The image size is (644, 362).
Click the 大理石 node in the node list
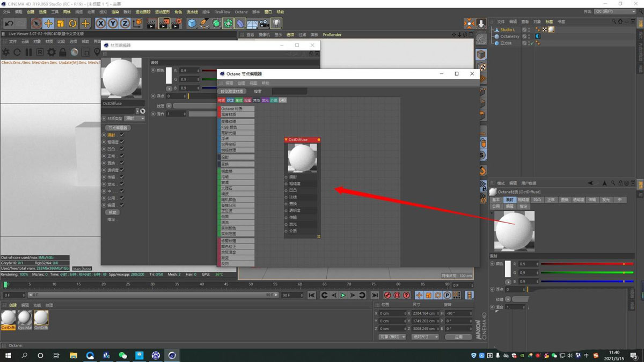coord(237,188)
